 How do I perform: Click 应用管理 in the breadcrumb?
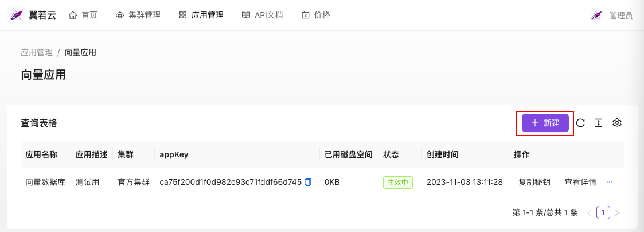[37, 52]
